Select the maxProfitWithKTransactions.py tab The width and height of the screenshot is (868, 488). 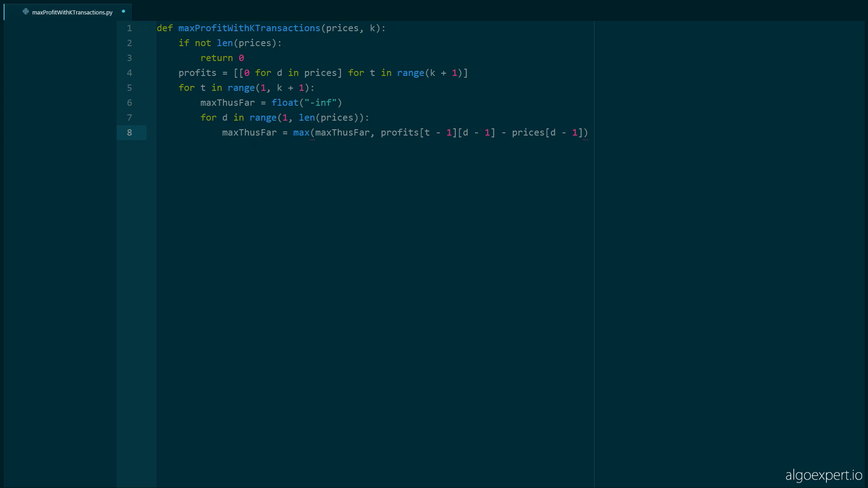(x=68, y=12)
